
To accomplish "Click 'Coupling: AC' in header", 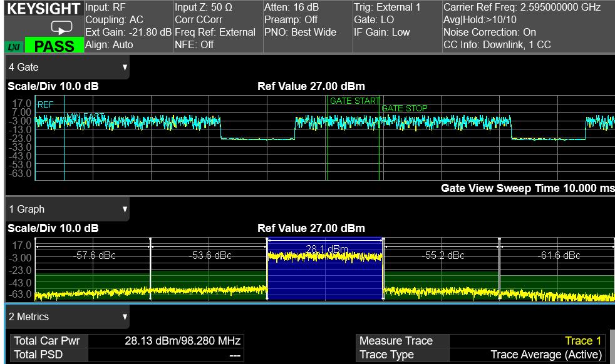I will click(114, 20).
